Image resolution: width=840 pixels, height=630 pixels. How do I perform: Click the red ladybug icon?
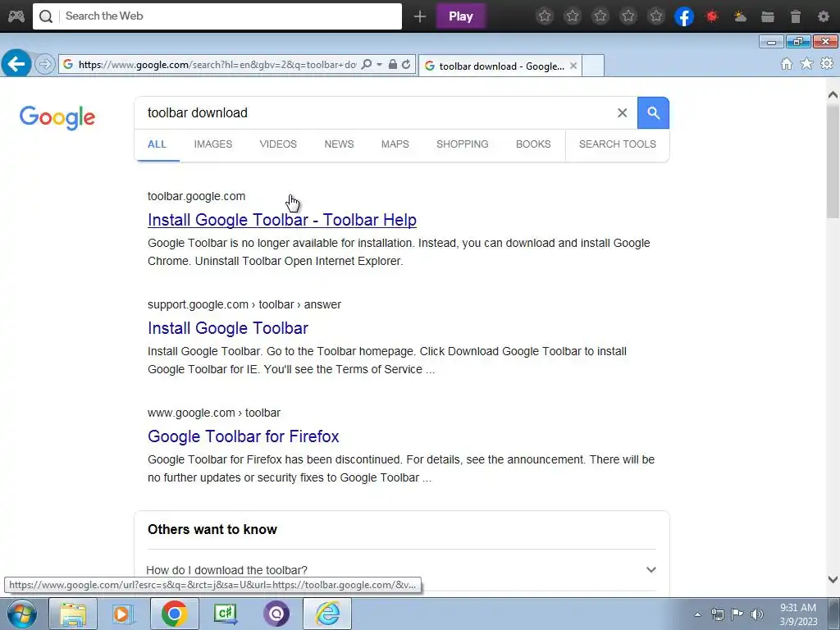[x=712, y=16]
